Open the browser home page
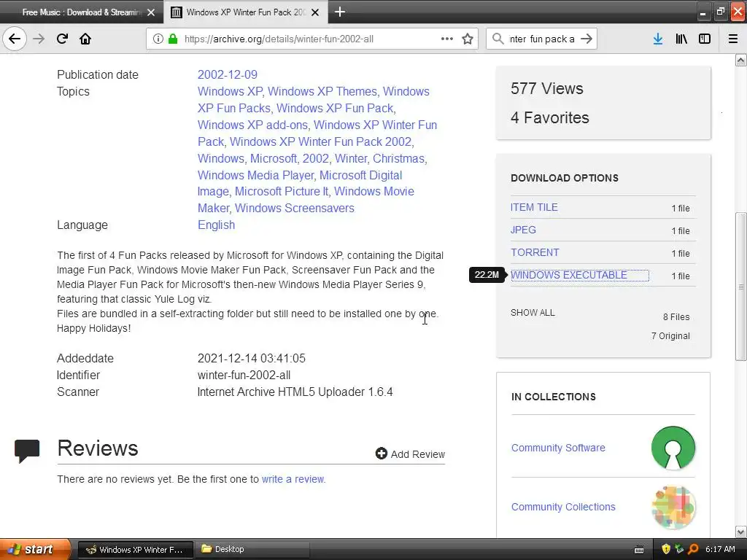 85,39
